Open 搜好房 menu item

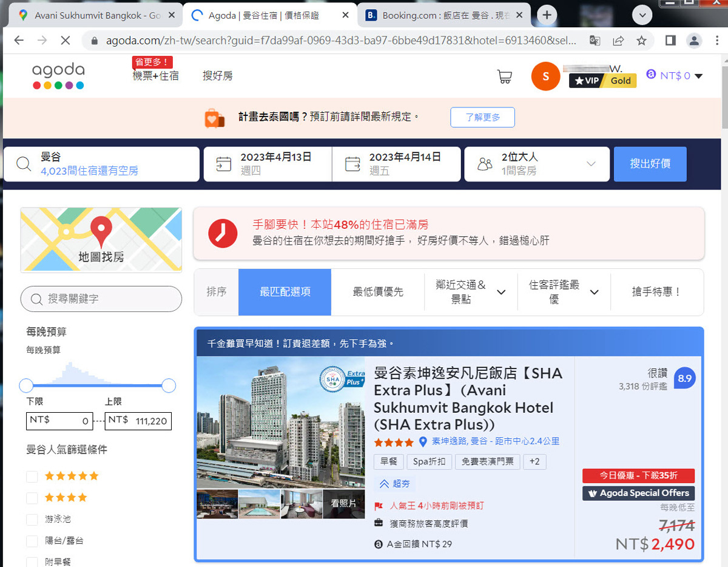coord(217,76)
